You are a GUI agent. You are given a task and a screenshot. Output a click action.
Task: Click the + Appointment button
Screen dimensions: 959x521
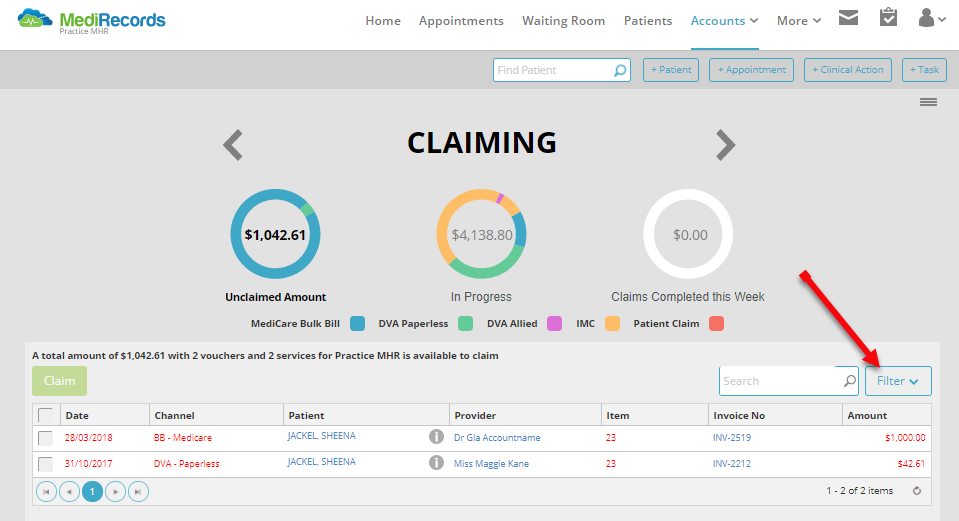coord(751,70)
